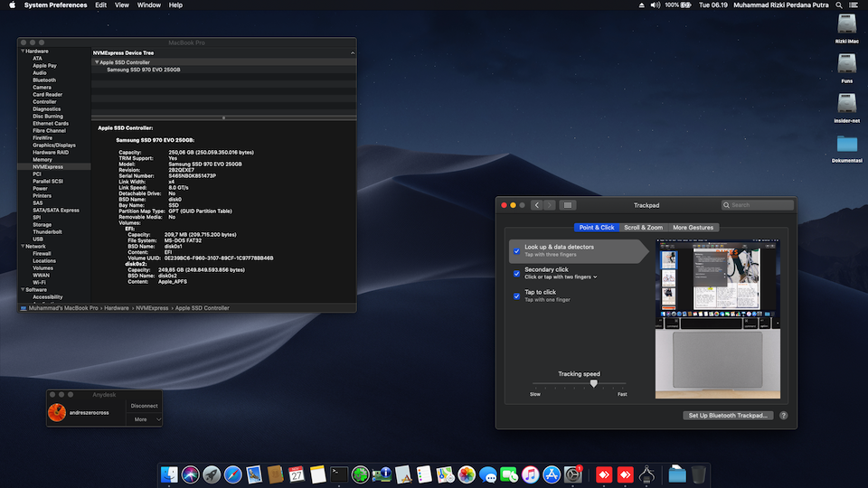
Task: Open Safari from the dock
Action: coord(232,474)
